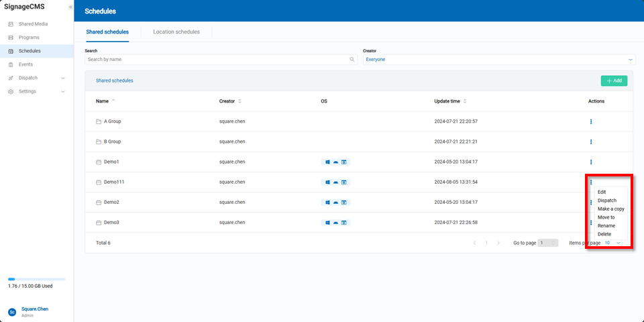Open the actions menu for B Group

pyautogui.click(x=590, y=142)
